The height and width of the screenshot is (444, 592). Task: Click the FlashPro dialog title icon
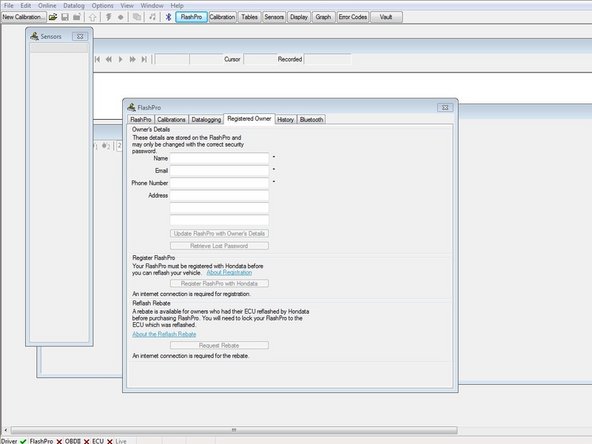coord(131,107)
